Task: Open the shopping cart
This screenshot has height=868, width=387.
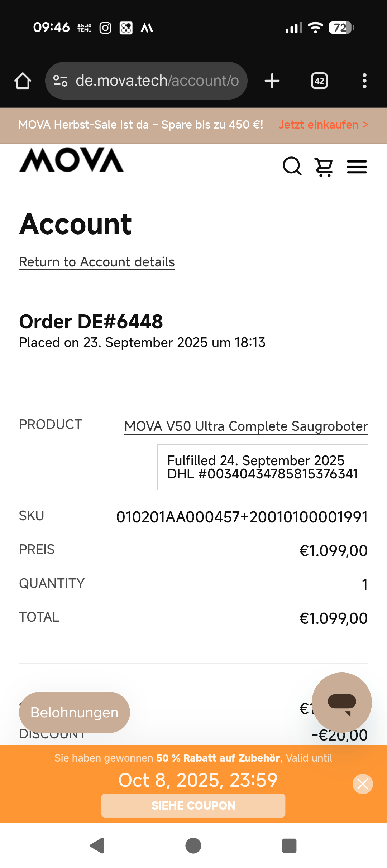Action: (324, 167)
